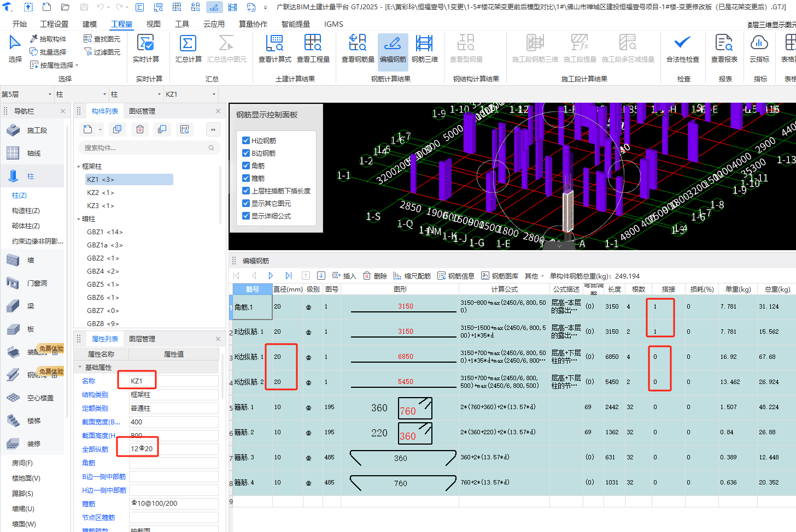This screenshot has height=532, width=796.
Task: Click new component icon in 构件列表
Action: 88,129
